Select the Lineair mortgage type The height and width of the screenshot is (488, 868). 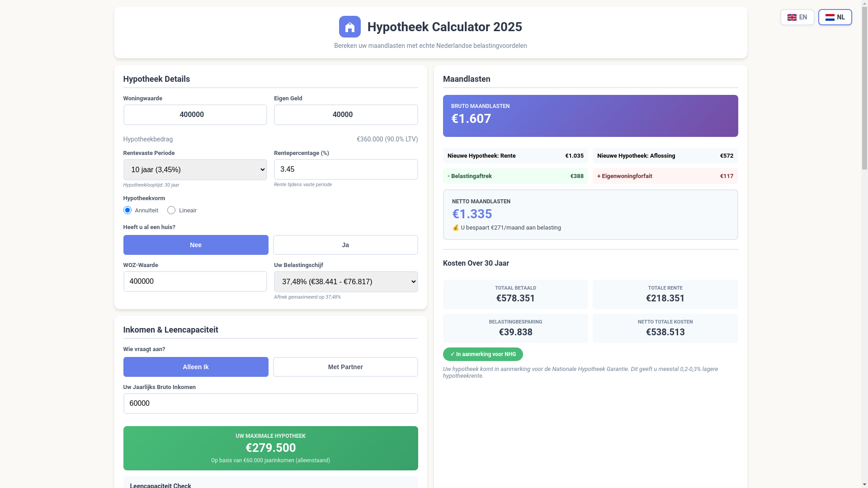(x=171, y=210)
